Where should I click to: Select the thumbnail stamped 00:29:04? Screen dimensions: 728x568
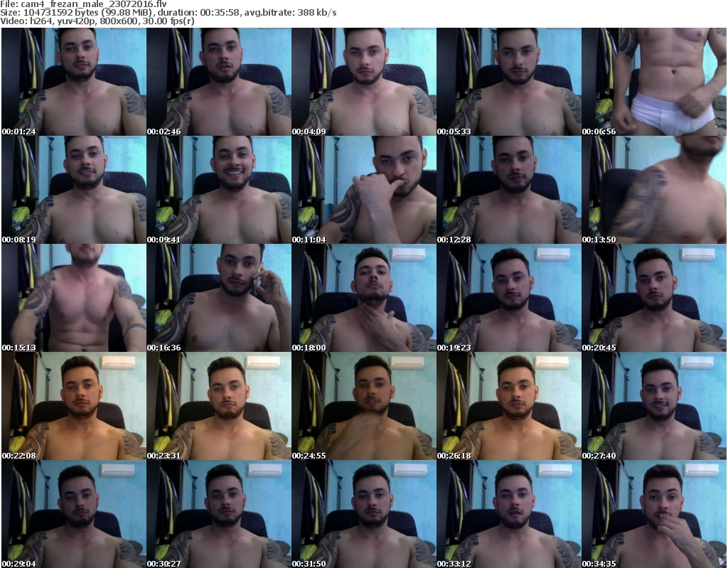(x=74, y=514)
